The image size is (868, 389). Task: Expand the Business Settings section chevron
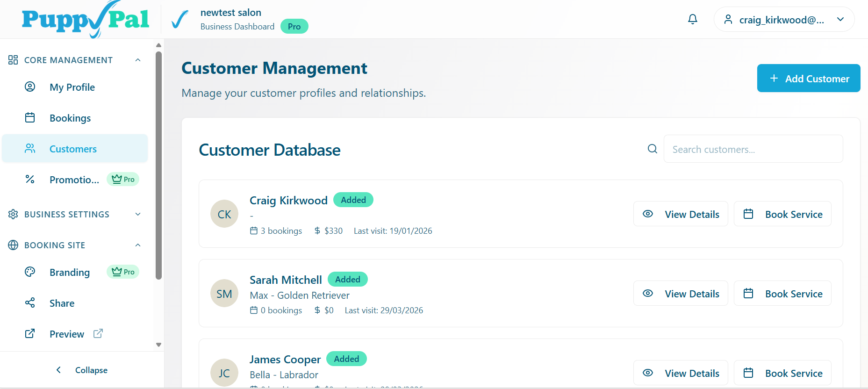(138, 214)
